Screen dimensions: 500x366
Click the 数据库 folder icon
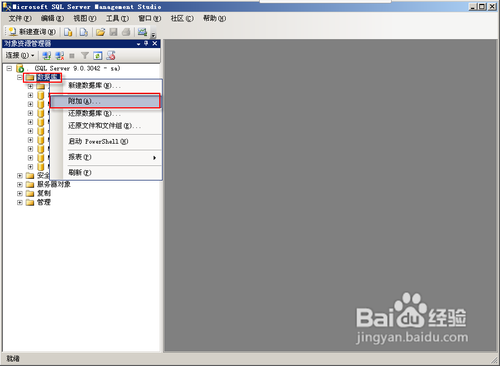pyautogui.click(x=30, y=78)
